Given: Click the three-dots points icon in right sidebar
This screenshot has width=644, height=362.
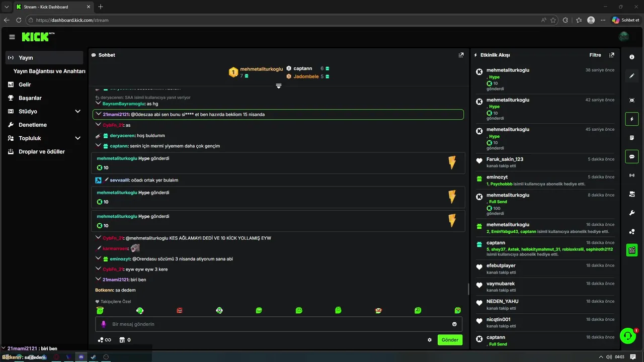Looking at the screenshot, I should pyautogui.click(x=632, y=231).
